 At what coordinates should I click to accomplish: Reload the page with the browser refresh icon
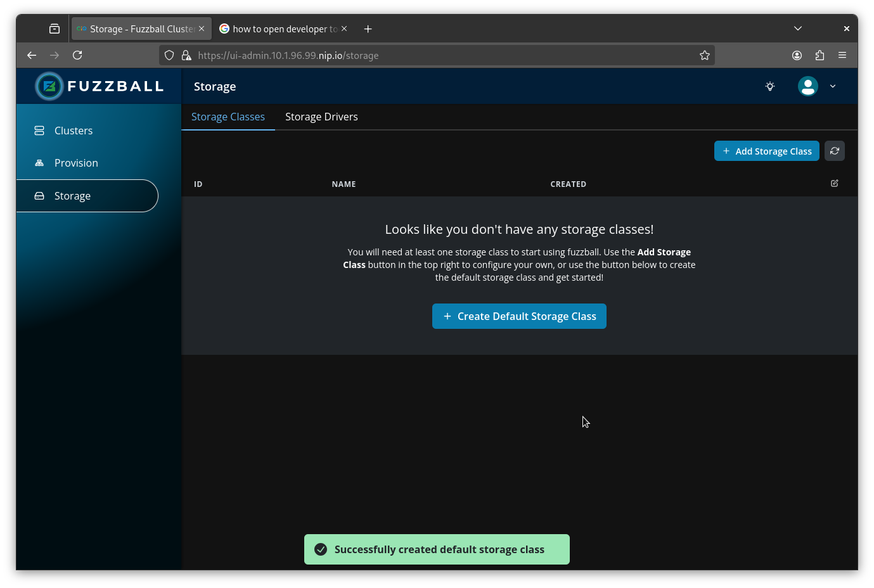(77, 55)
